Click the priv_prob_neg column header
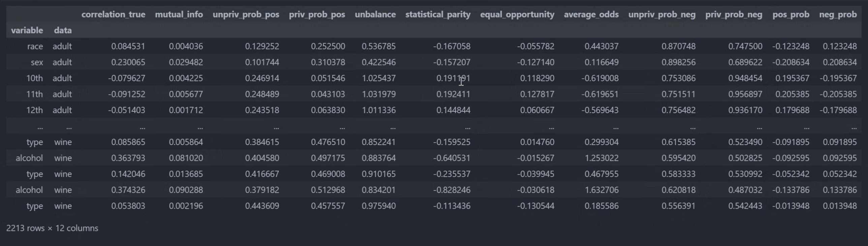868x246 pixels. point(734,14)
